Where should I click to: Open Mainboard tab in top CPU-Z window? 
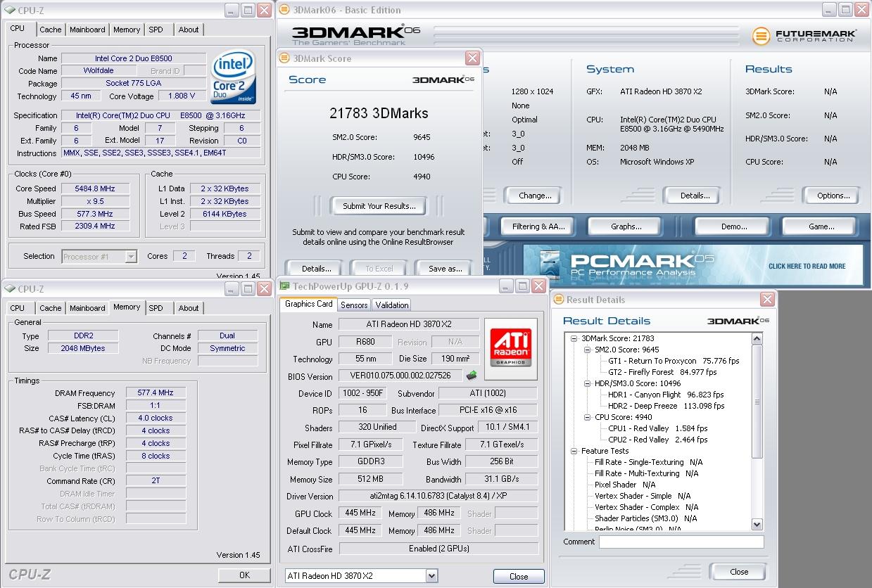click(x=87, y=30)
